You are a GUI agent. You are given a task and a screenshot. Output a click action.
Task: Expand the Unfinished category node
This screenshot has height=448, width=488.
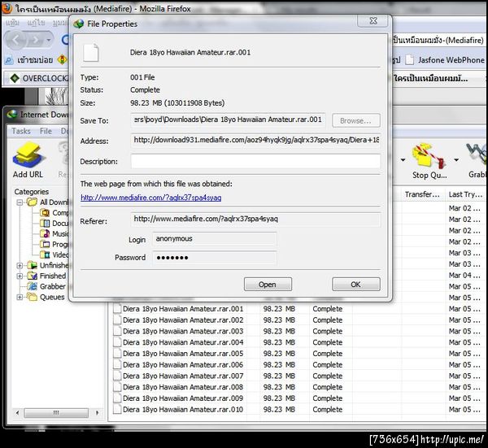coord(20,266)
